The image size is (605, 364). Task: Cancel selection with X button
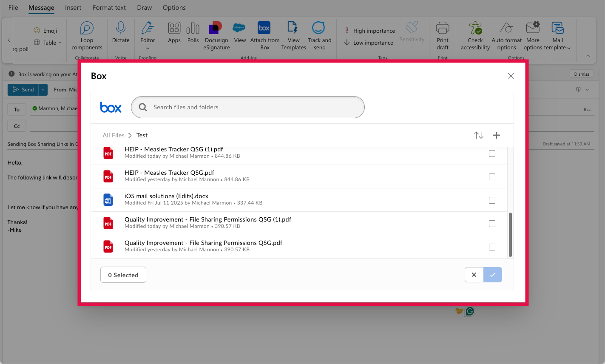pos(474,275)
